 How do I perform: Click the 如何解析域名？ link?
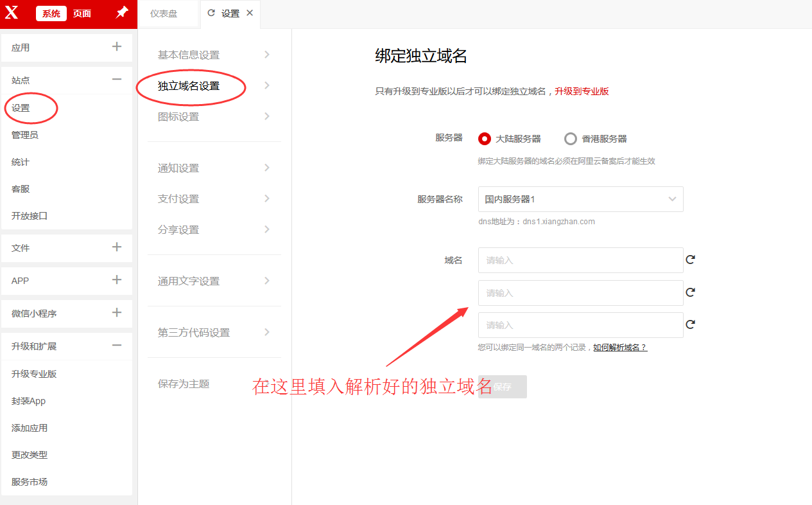point(620,348)
